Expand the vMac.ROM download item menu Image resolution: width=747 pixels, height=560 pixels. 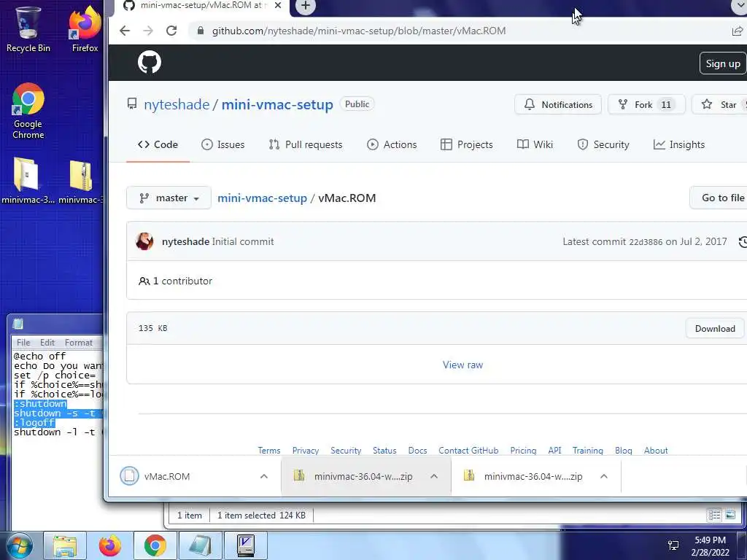(x=264, y=476)
